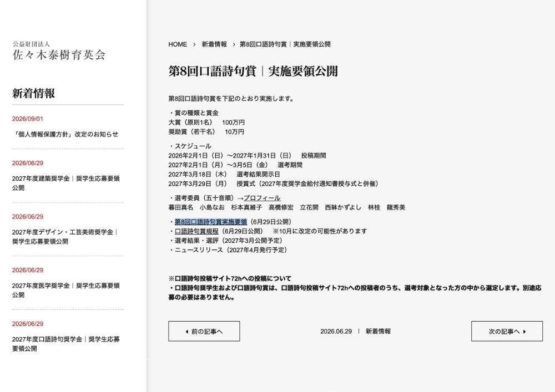Screen dimensions: 555x392
Task: Open the 佐々木泰樹育英会 site logo
Action: click(x=59, y=51)
